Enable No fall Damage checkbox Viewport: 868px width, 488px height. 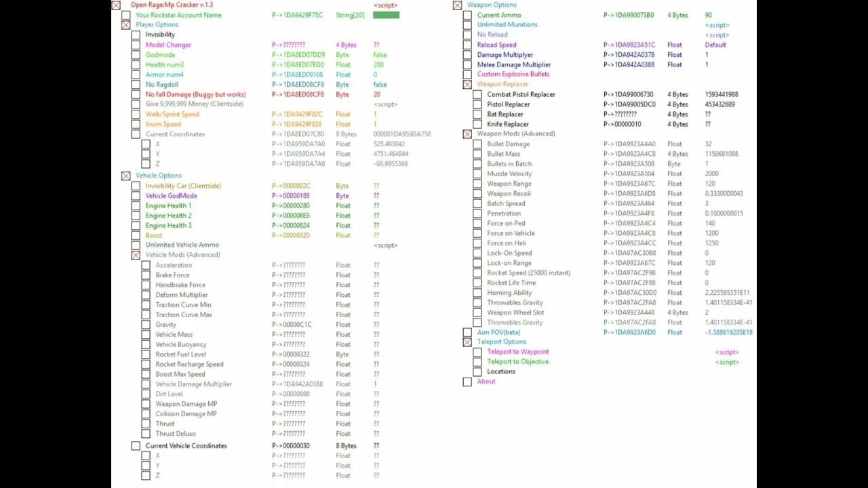[x=136, y=94]
